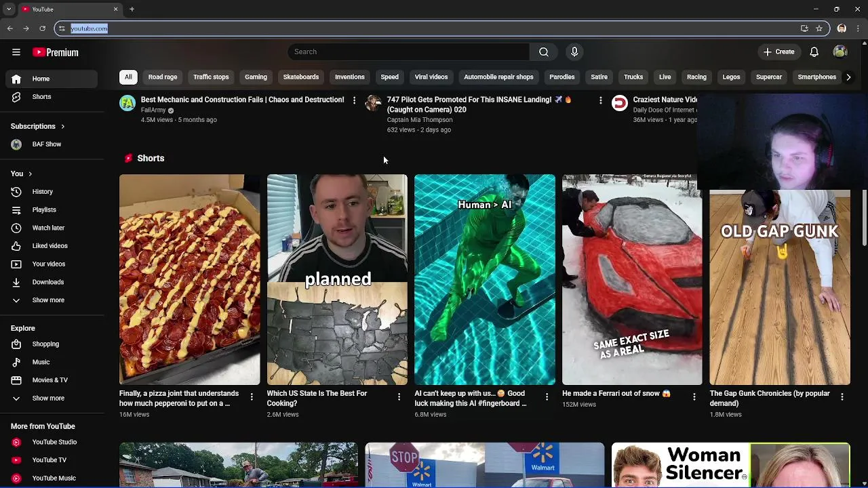Open the hamburger guide menu

[16, 52]
